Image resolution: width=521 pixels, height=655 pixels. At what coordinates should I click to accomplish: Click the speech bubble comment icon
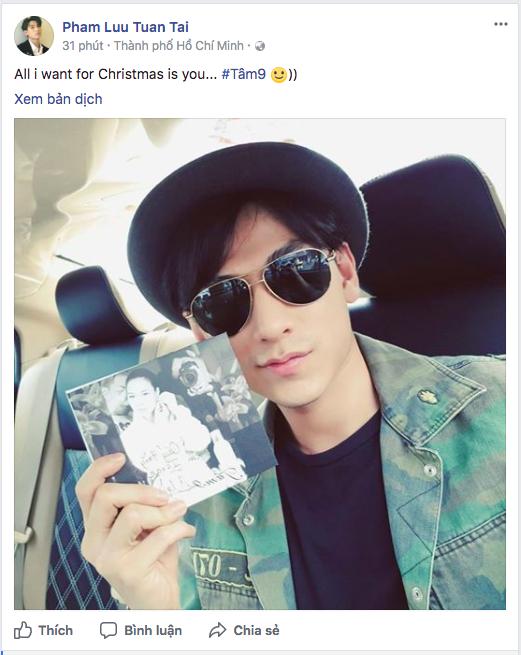(x=108, y=630)
